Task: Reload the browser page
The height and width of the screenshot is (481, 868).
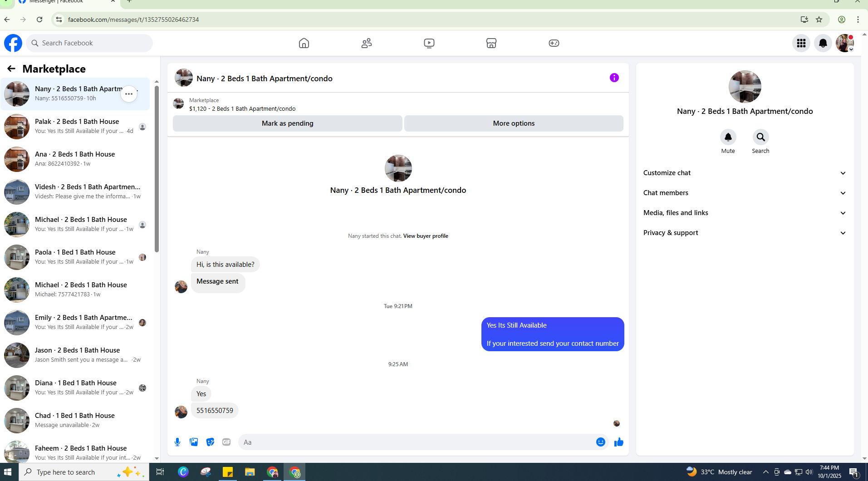Action: click(39, 20)
